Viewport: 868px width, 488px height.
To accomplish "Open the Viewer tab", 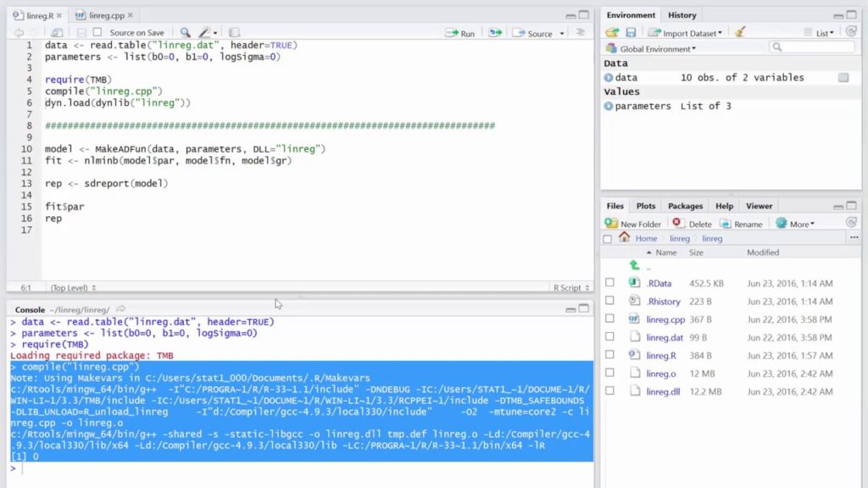I will click(759, 206).
